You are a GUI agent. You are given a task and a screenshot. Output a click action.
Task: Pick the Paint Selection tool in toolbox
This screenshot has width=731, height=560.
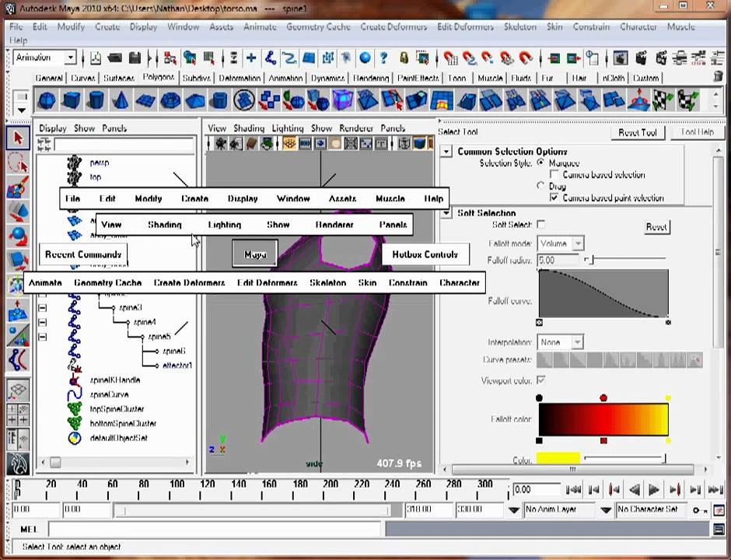(18, 187)
